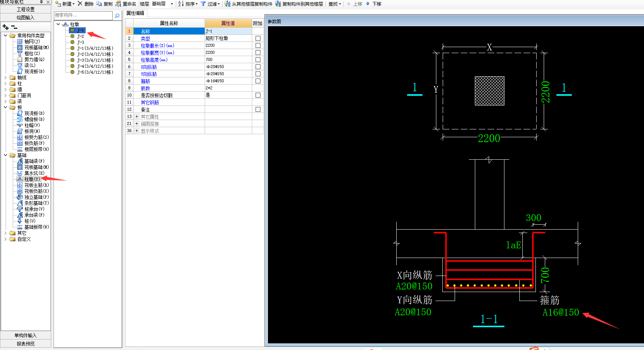Open the 报表预览 module
Viewport: 644px width, 350px height.
(x=25, y=344)
